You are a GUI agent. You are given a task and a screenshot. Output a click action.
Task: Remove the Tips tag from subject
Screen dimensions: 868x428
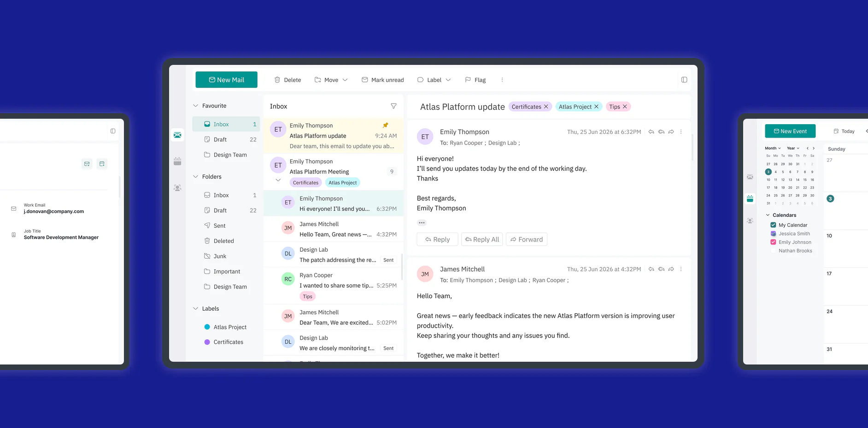click(625, 106)
